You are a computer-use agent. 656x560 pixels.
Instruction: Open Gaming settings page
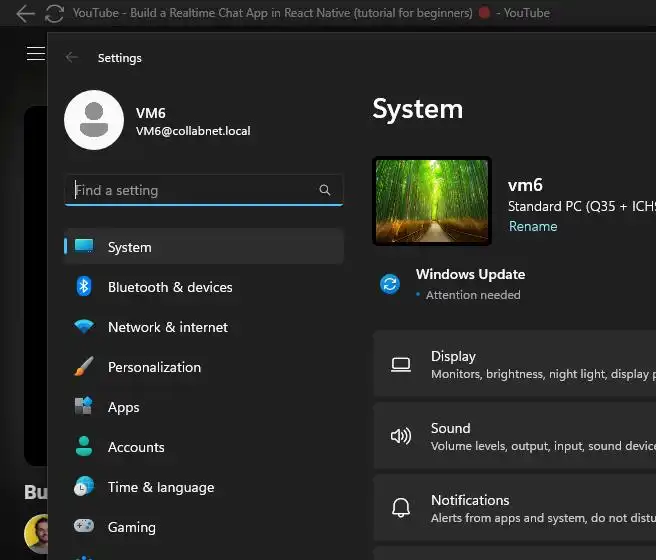coord(204,527)
